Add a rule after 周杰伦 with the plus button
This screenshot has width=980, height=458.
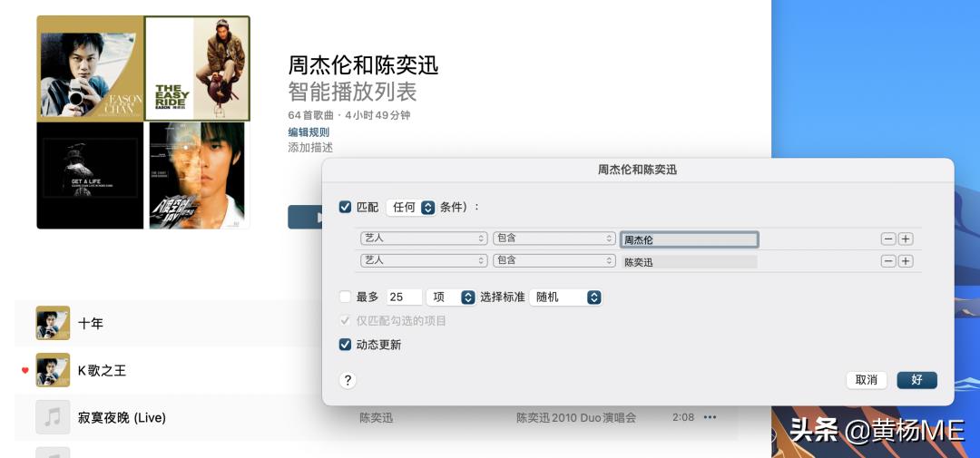[x=906, y=239]
